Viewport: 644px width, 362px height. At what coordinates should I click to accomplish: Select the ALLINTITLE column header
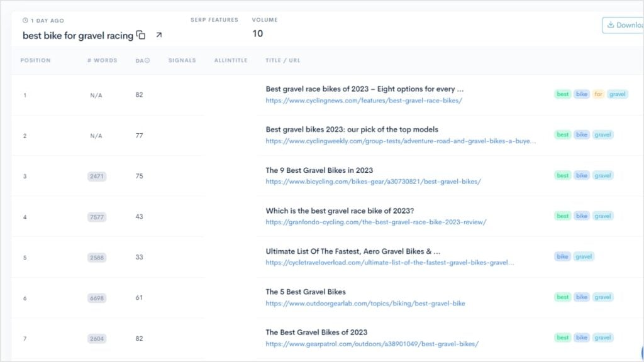pos(232,60)
